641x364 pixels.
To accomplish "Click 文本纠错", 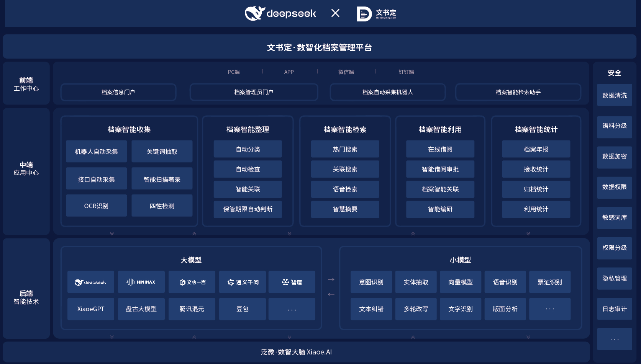I will coord(371,309).
